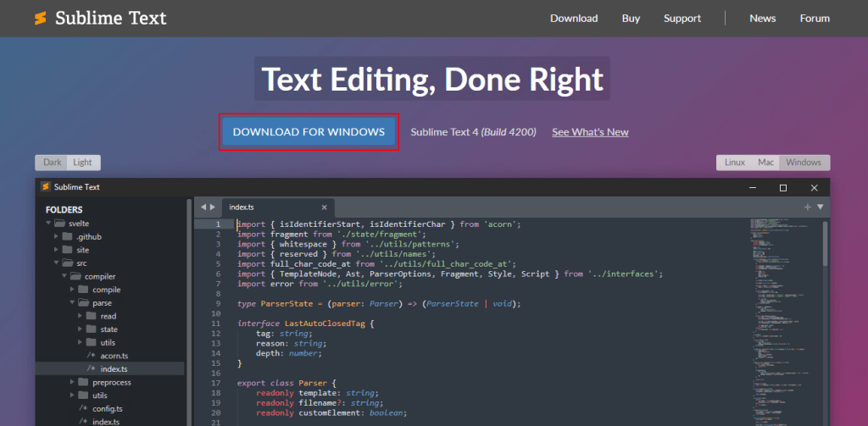Viewport: 868px width, 426px height.
Task: Click the tab back arrow icon
Action: [x=203, y=207]
